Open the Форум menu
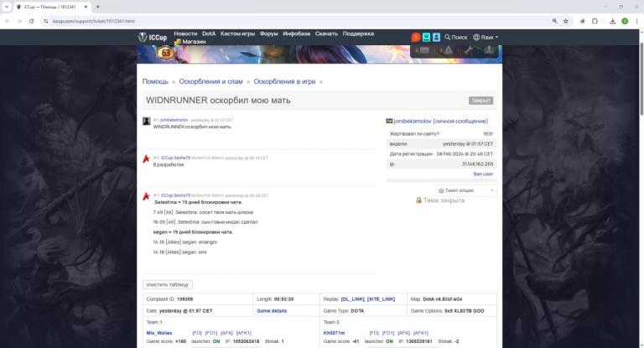644x348 pixels. 268,34
